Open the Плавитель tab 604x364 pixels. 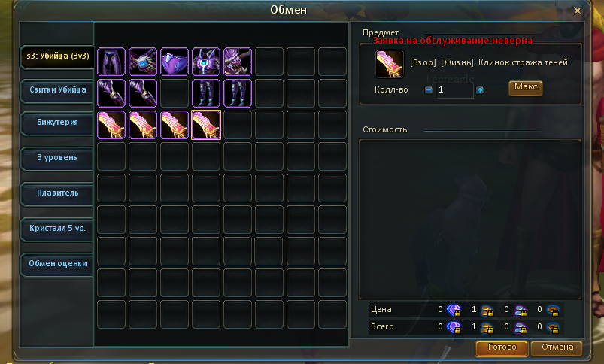pyautogui.click(x=57, y=193)
